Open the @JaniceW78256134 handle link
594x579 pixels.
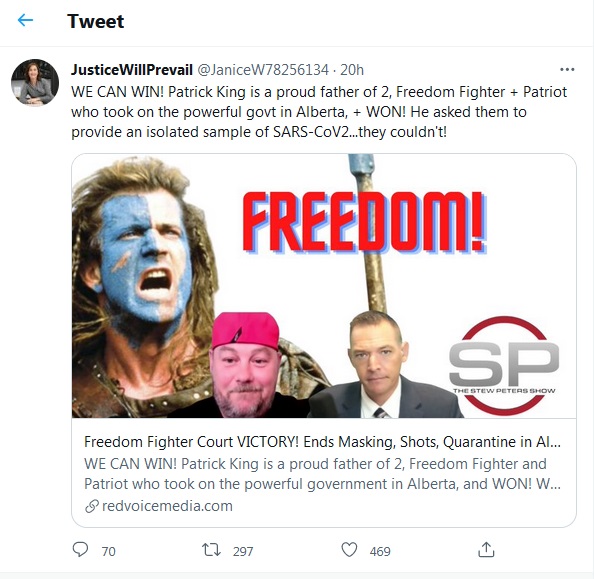point(263,70)
